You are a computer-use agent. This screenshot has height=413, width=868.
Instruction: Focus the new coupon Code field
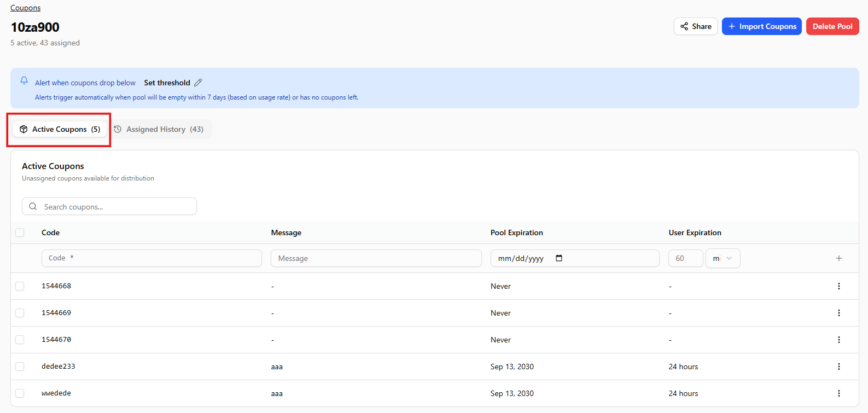(152, 258)
